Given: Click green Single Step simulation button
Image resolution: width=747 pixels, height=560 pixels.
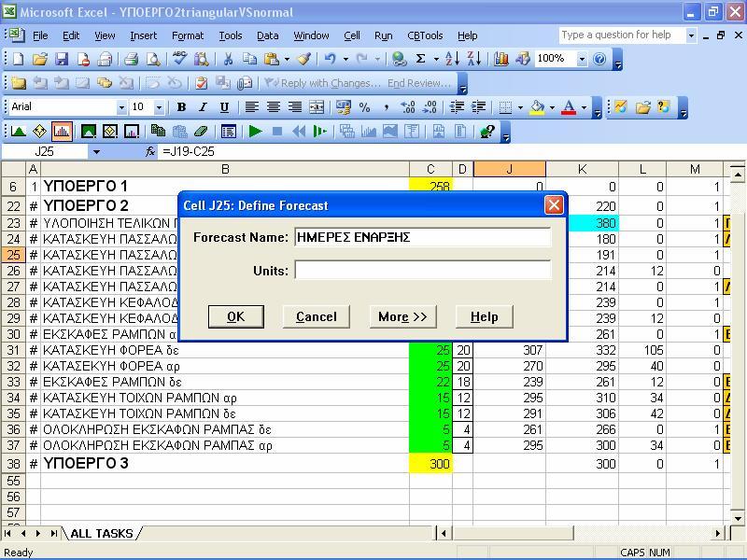Looking at the screenshot, I should click(x=320, y=132).
